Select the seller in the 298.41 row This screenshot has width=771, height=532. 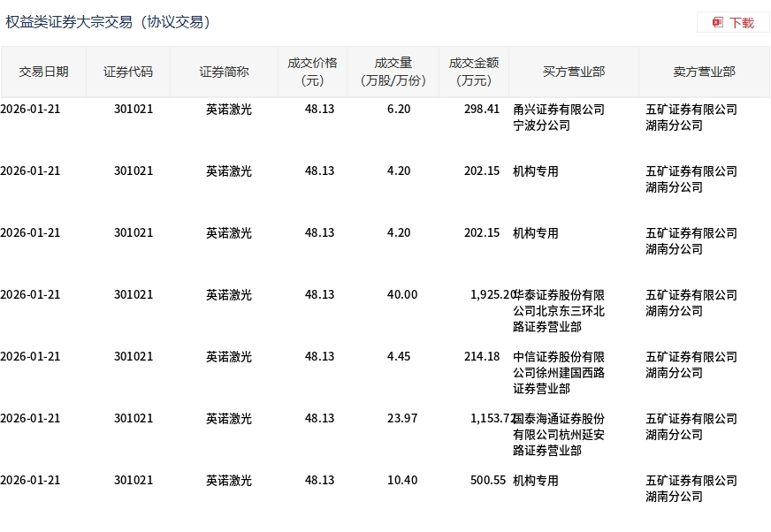click(691, 117)
